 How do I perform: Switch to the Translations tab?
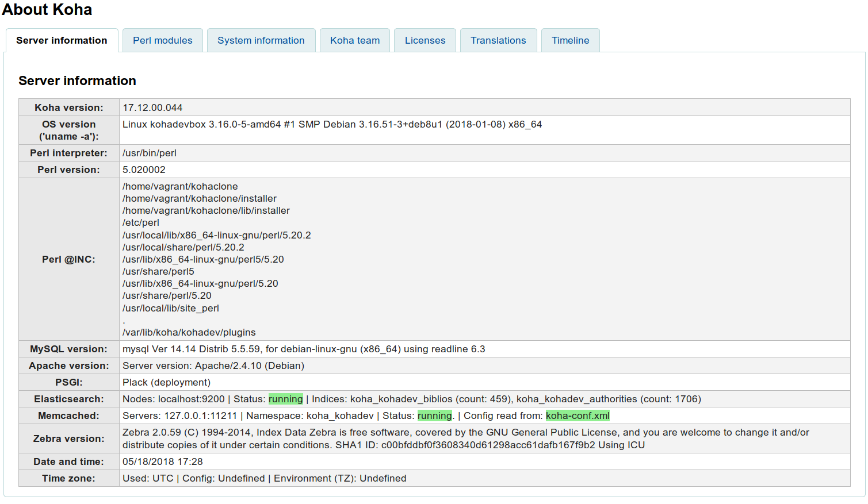[498, 40]
